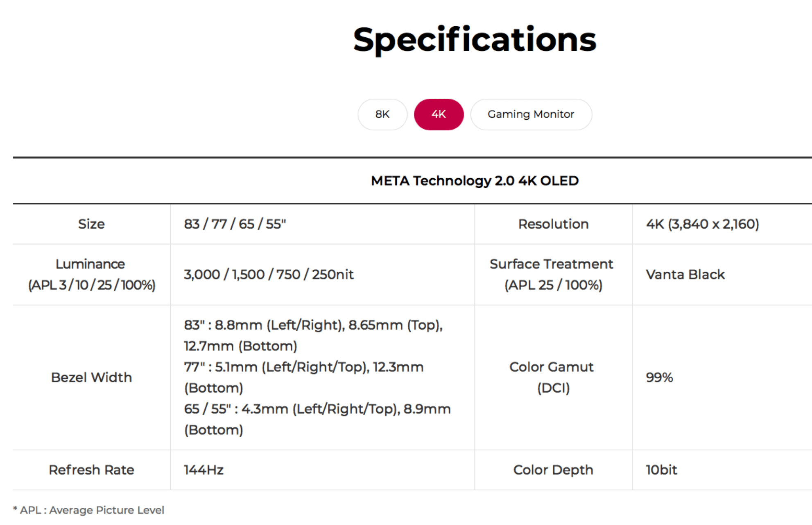Click the META Technology 2.0 4K OLED header
812x525 pixels.
pos(475,181)
